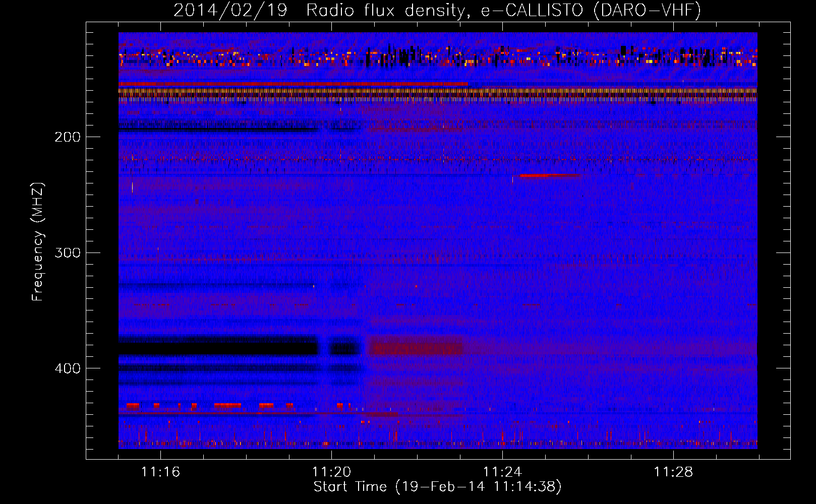Image resolution: width=816 pixels, height=504 pixels.
Task: Click the "Start Time (19-Feb-14 11:14:38)" label
Action: tap(438, 487)
